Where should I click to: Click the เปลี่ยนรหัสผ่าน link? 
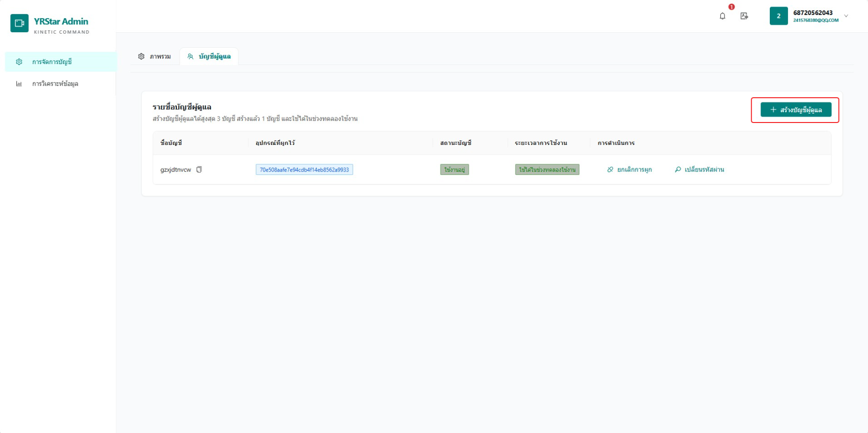699,170
